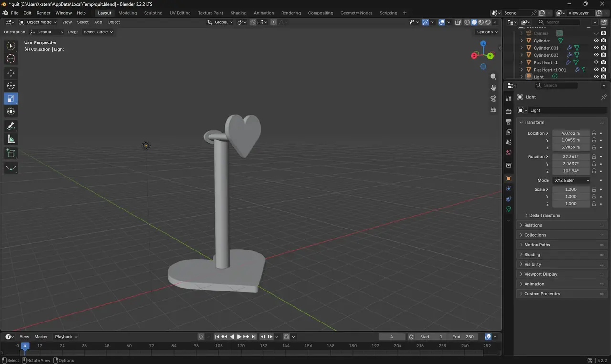Expand the Cylinder item in the outliner
The image size is (611, 364).
coord(521,41)
